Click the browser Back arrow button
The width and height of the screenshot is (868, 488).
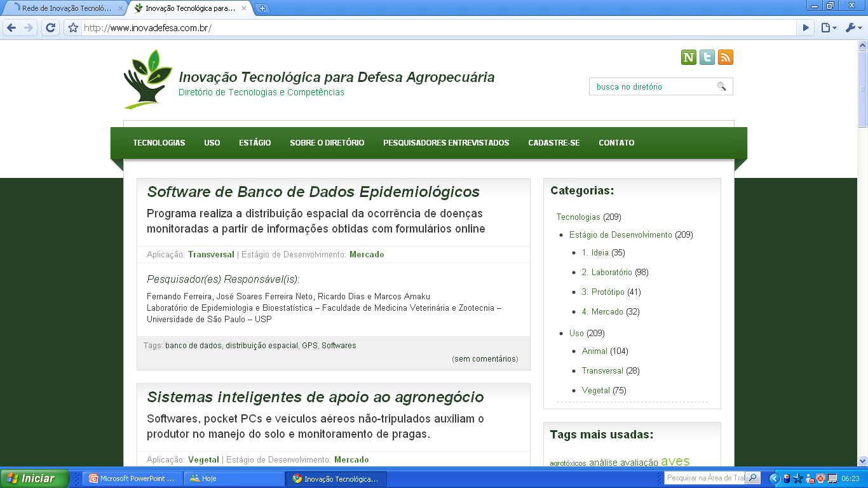coord(11,28)
